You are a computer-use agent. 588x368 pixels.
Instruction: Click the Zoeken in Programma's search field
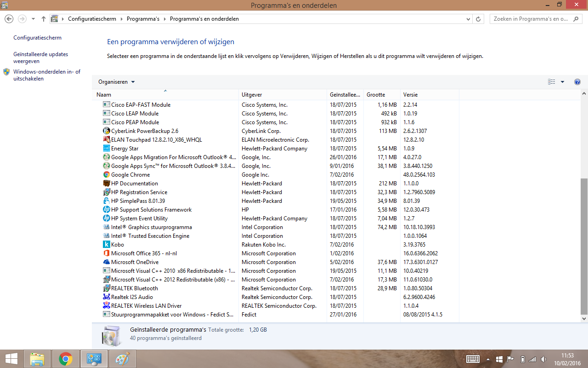coord(537,19)
